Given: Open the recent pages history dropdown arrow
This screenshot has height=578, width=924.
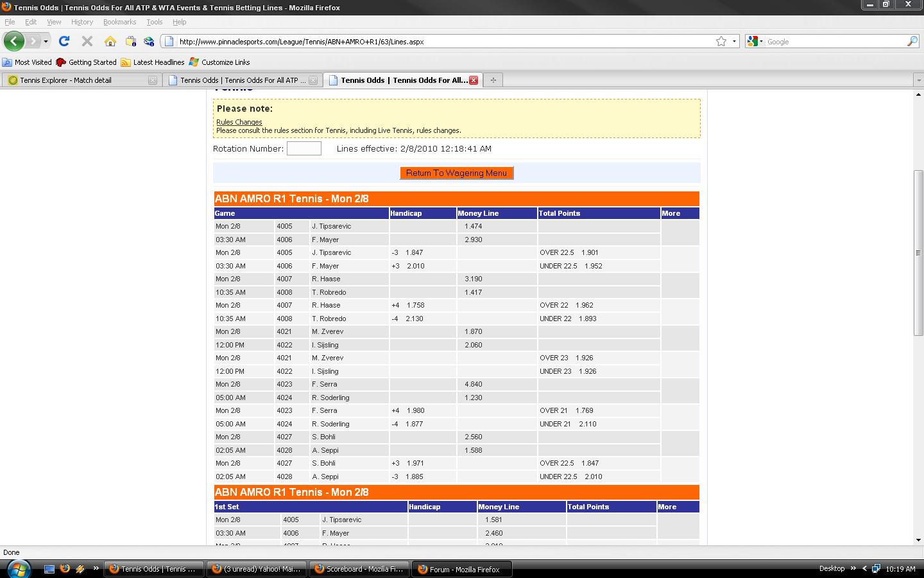Looking at the screenshot, I should pos(46,41).
